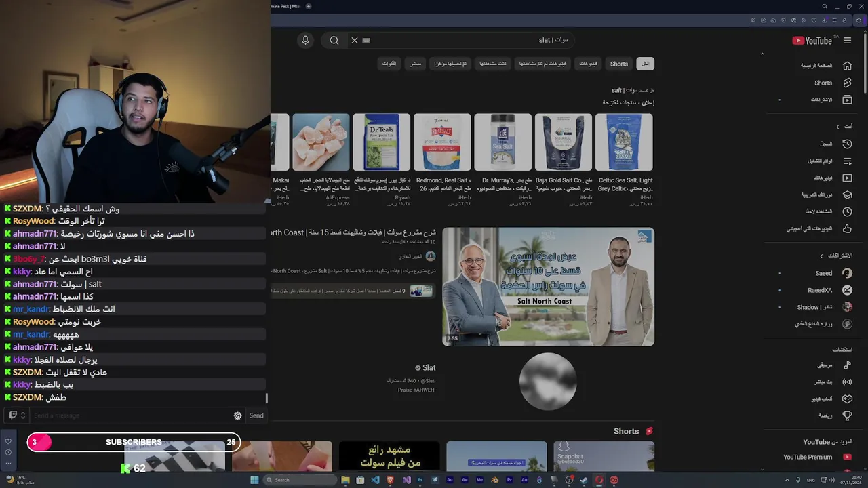Open Subscriptions icon in sidebar
The width and height of the screenshot is (868, 488).
tap(847, 100)
